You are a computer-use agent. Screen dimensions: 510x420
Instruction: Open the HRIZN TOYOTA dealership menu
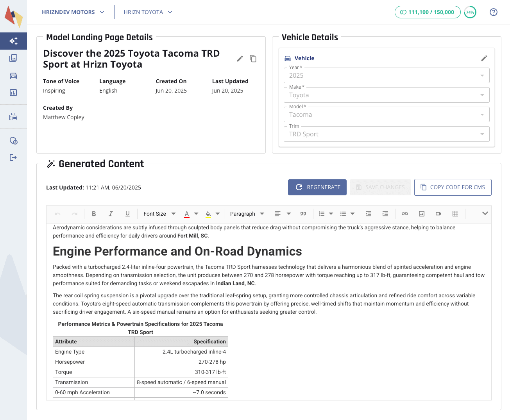148,12
